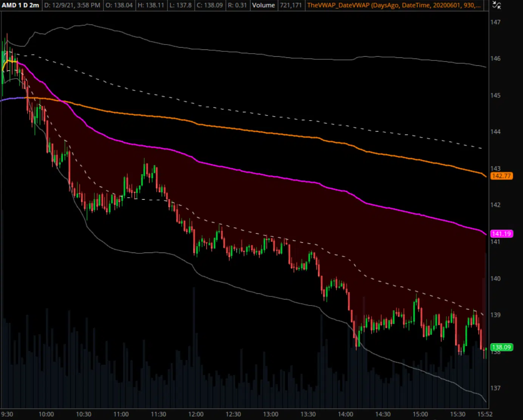Click the open value O: 138.04
Screen dimensions: 523x420
[119, 5]
